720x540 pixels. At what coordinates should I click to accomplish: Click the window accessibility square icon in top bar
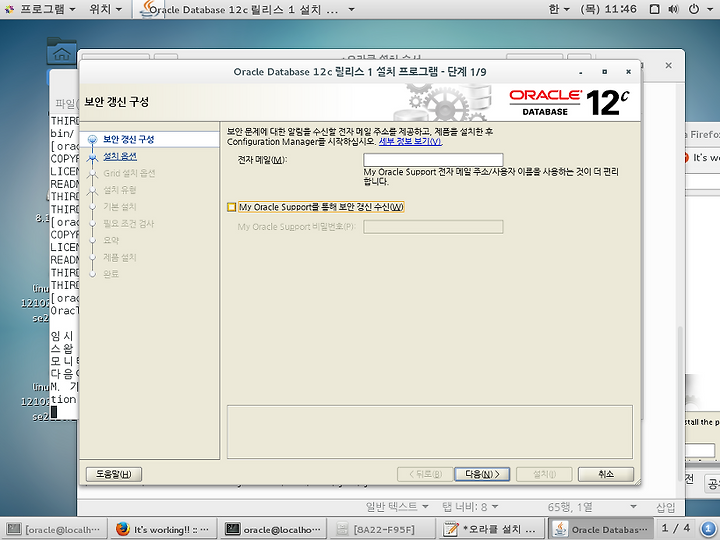655,9
